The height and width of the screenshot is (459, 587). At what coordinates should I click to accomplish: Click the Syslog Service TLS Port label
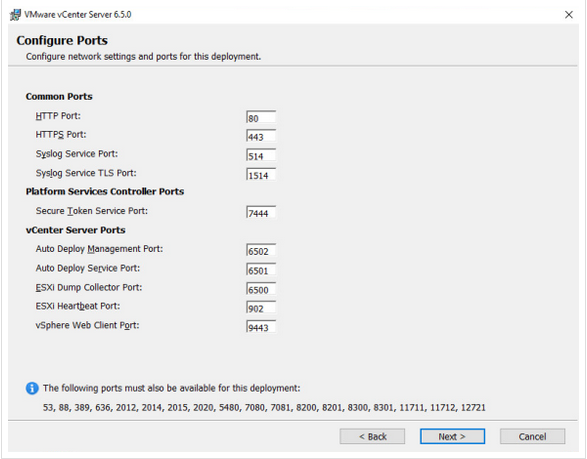coord(86,173)
